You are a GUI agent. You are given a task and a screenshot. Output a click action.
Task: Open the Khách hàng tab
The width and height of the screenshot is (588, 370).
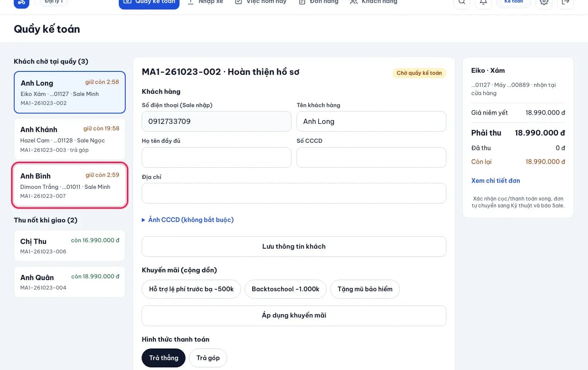click(x=374, y=2)
